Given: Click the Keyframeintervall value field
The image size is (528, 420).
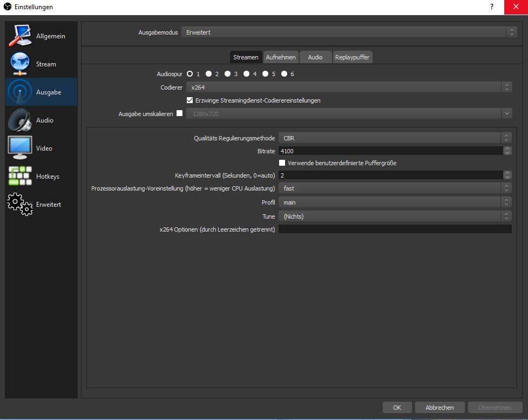Looking at the screenshot, I should [x=391, y=175].
